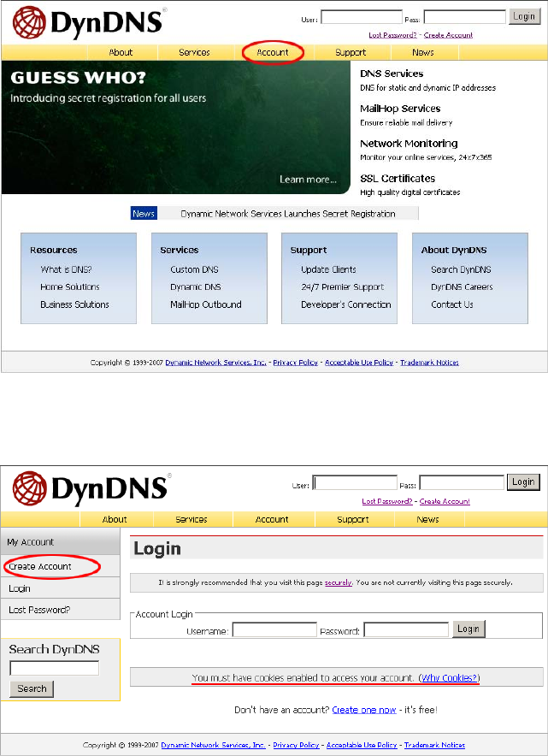Click the blue News label by the headline
The image size is (548, 756).
point(144,214)
